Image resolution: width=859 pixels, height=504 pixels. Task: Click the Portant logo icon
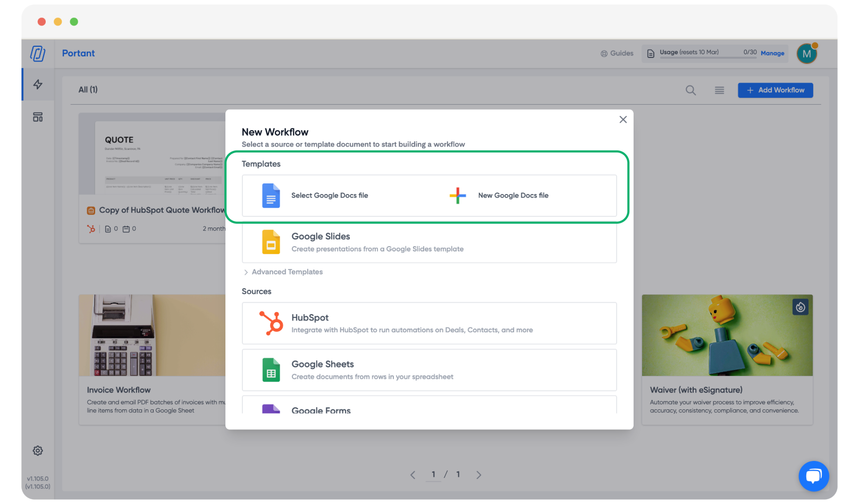(x=38, y=54)
